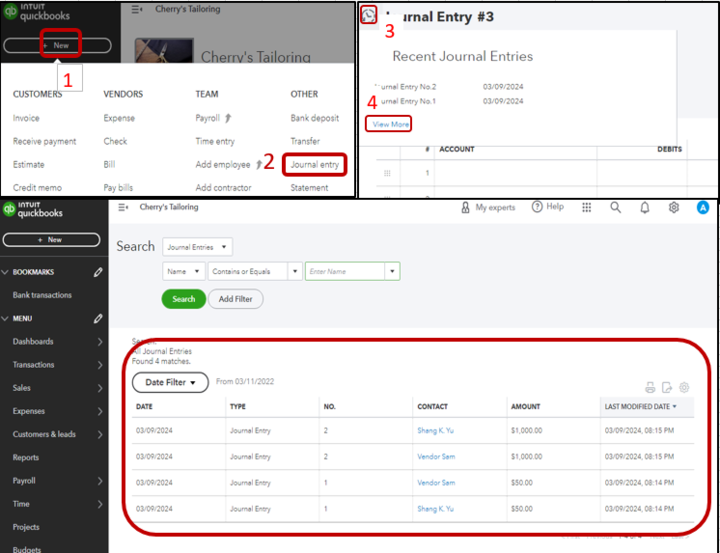
Task: Open the apps grid icon in header
Action: (x=586, y=208)
